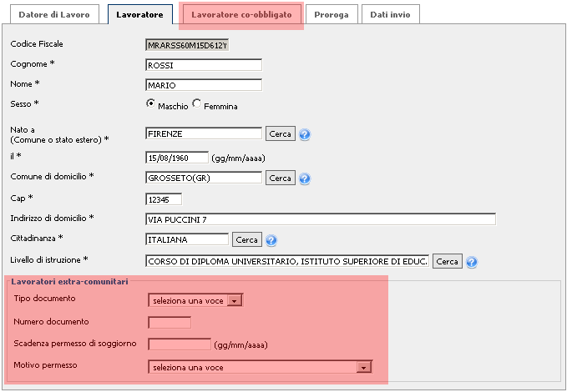567x392 pixels.
Task: Focus the Cognome field containing ROSSI
Action: pos(204,65)
